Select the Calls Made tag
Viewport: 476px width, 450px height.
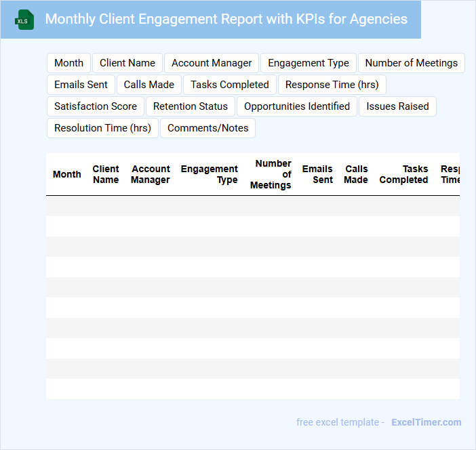[148, 85]
